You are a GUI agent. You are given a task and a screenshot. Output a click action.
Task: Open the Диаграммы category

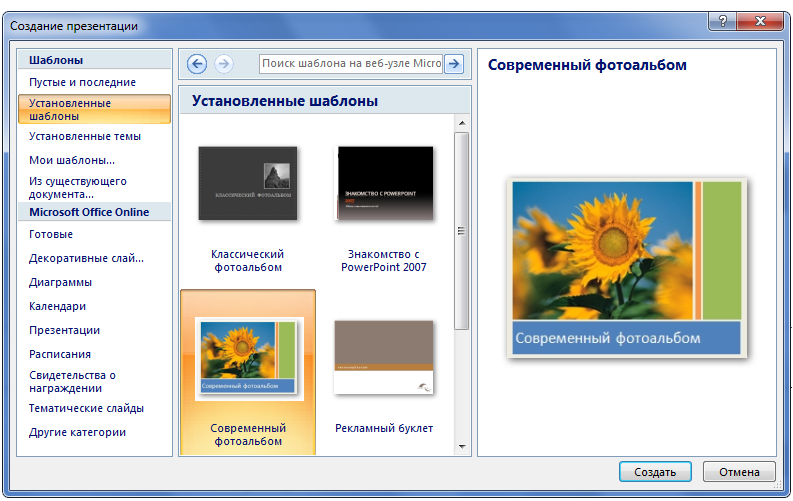(x=60, y=283)
